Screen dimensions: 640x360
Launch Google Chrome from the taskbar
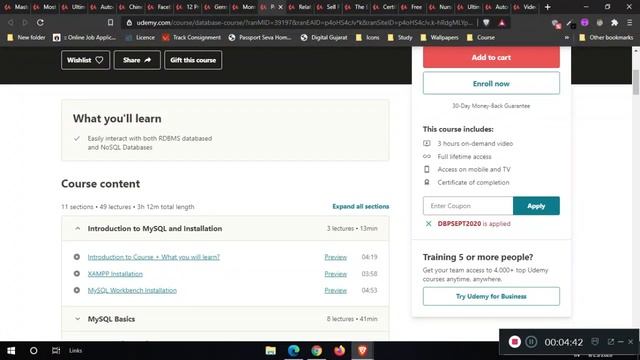[x=316, y=351]
